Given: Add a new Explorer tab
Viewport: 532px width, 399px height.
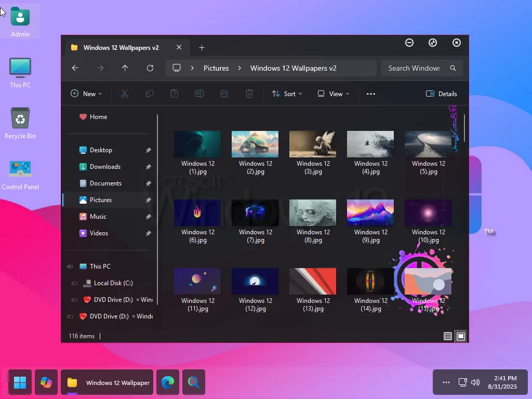Looking at the screenshot, I should pos(202,47).
